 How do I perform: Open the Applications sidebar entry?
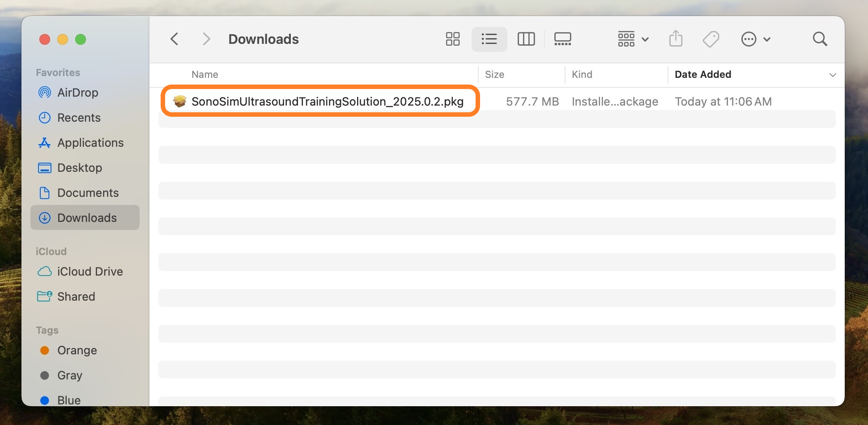point(90,143)
